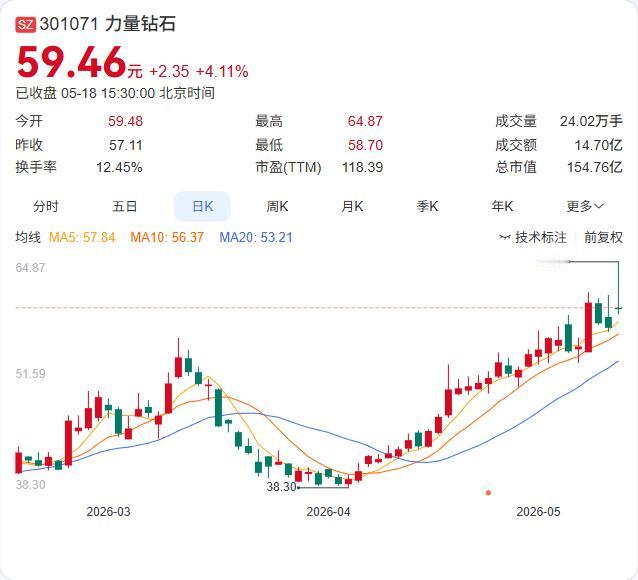The width and height of the screenshot is (638, 580).
Task: Open the 周K weekly chart tab
Action: 277,206
